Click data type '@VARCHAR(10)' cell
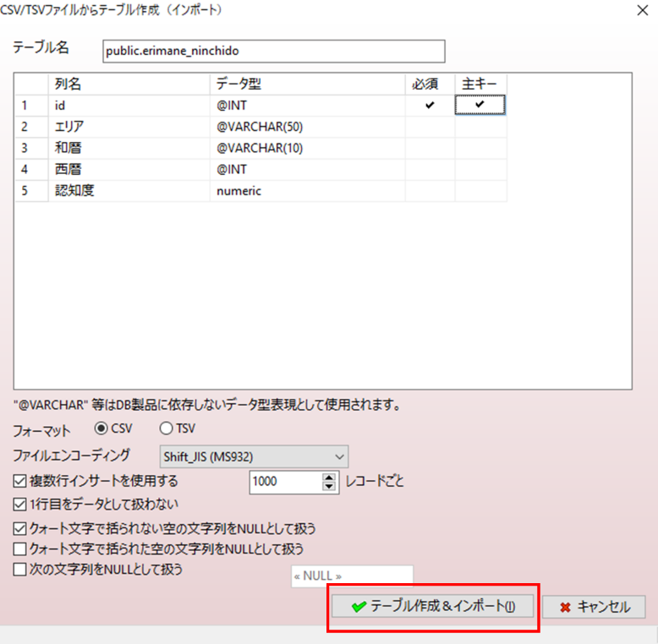The width and height of the screenshot is (658, 644). pos(307,148)
